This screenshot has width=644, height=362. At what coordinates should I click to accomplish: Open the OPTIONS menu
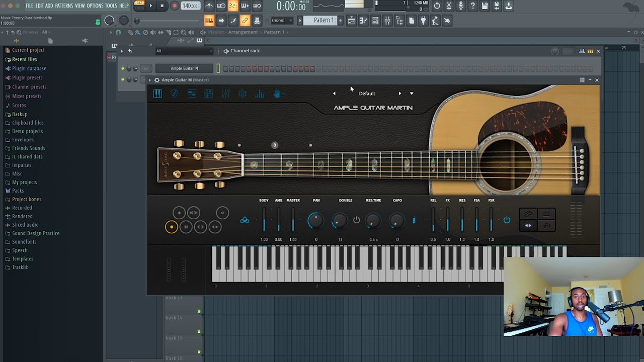coord(95,6)
